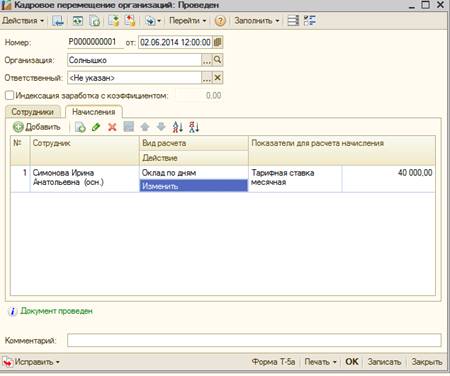This screenshot has width=450, height=376.
Task: Switch to the Начисления tab
Action: pos(94,112)
